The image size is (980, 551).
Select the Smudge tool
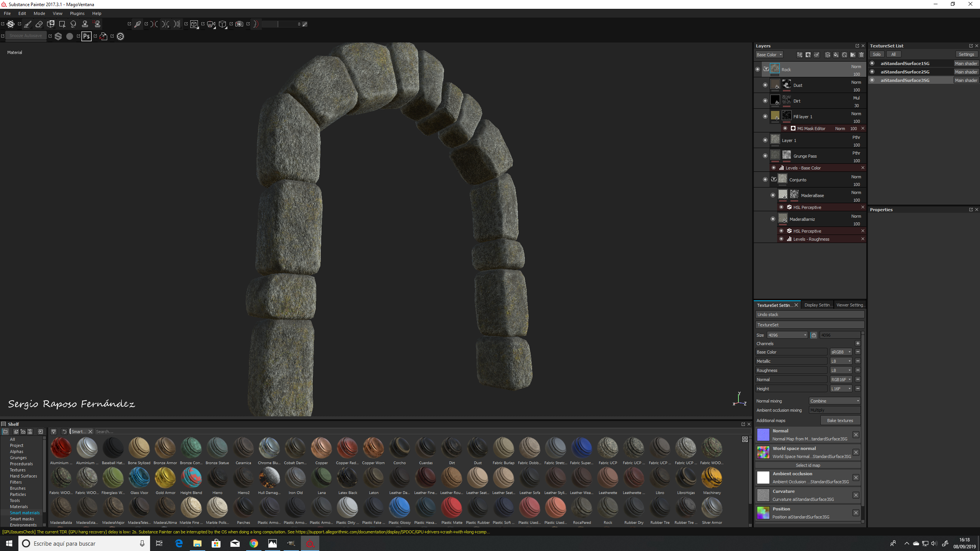click(73, 24)
